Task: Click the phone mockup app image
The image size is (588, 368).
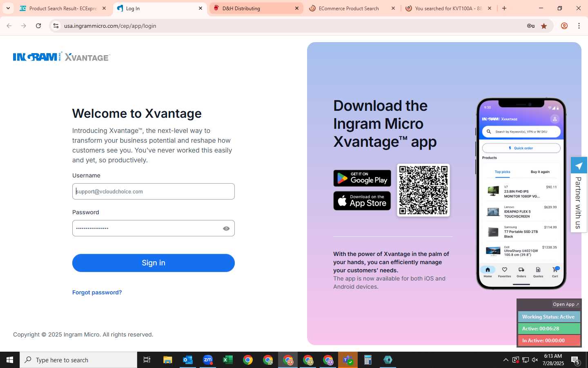Action: tap(521, 193)
